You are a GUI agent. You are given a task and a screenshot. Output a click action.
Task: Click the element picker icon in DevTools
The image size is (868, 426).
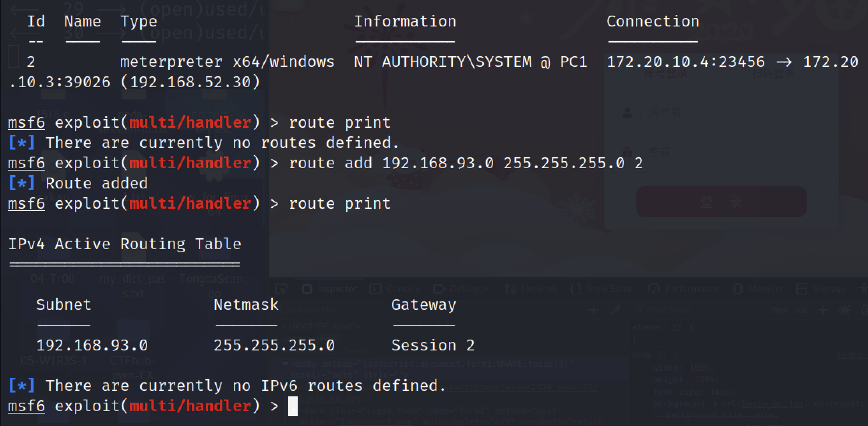coord(281,289)
